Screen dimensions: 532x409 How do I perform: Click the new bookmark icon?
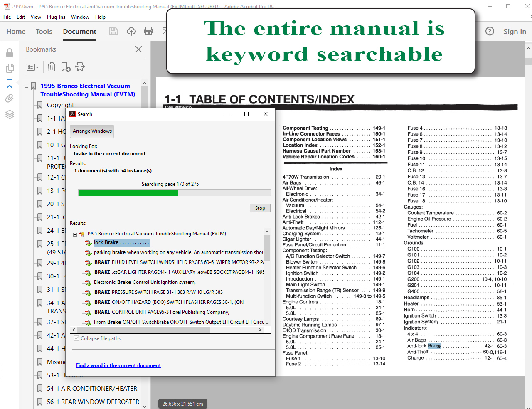66,67
